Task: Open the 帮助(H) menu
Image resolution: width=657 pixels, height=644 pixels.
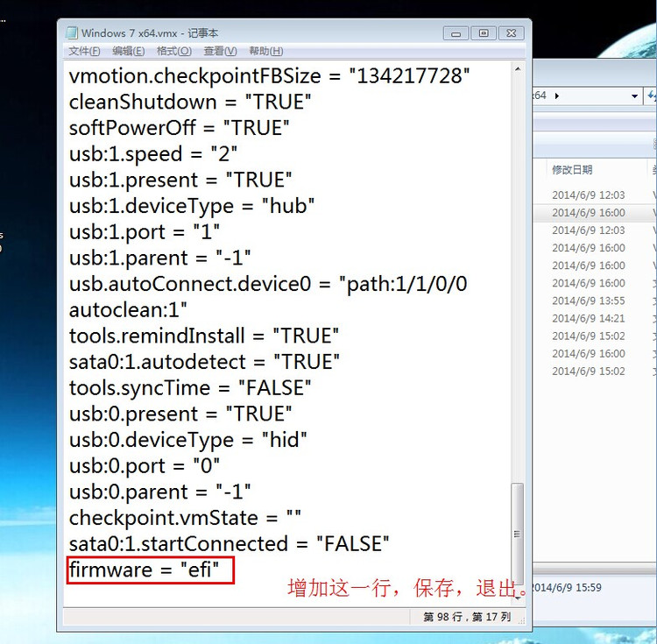Action: (266, 51)
